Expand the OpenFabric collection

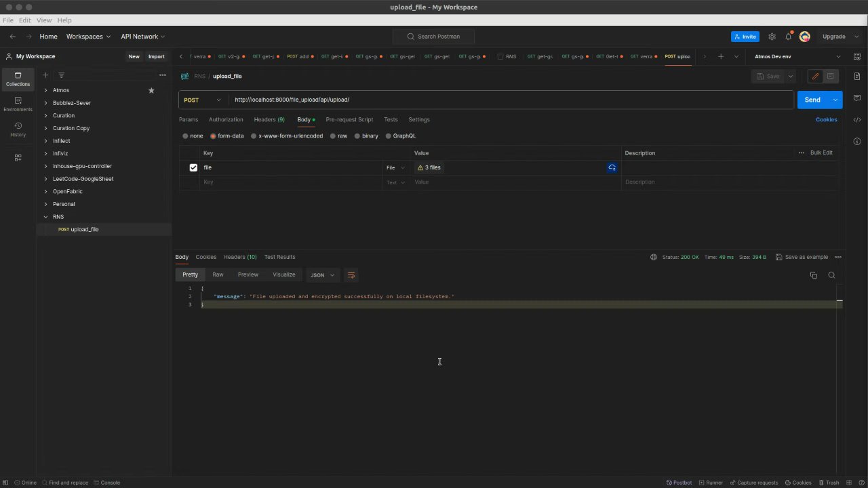tap(45, 192)
